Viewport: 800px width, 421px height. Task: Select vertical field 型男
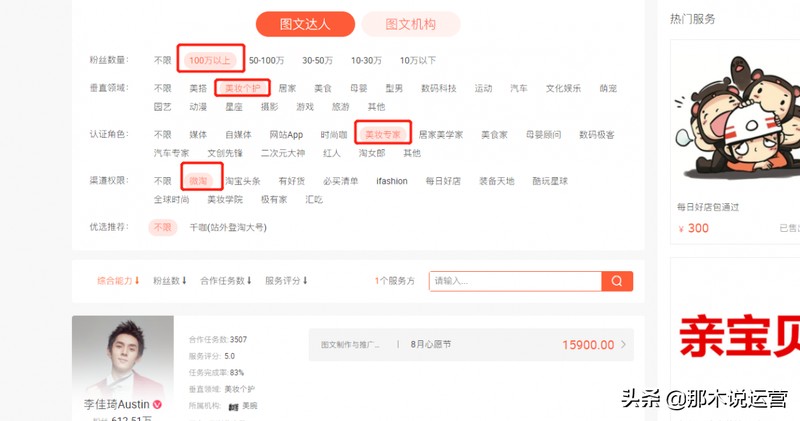tap(394, 88)
